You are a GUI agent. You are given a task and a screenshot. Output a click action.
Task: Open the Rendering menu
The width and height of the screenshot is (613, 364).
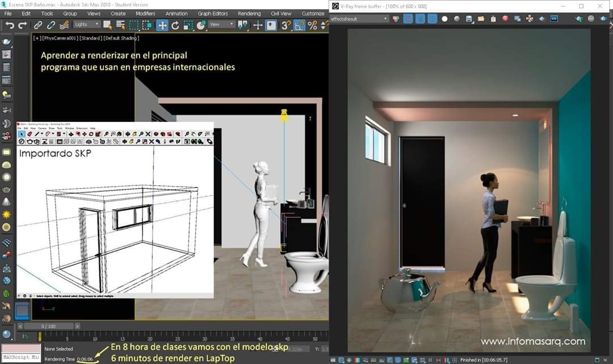tap(249, 13)
